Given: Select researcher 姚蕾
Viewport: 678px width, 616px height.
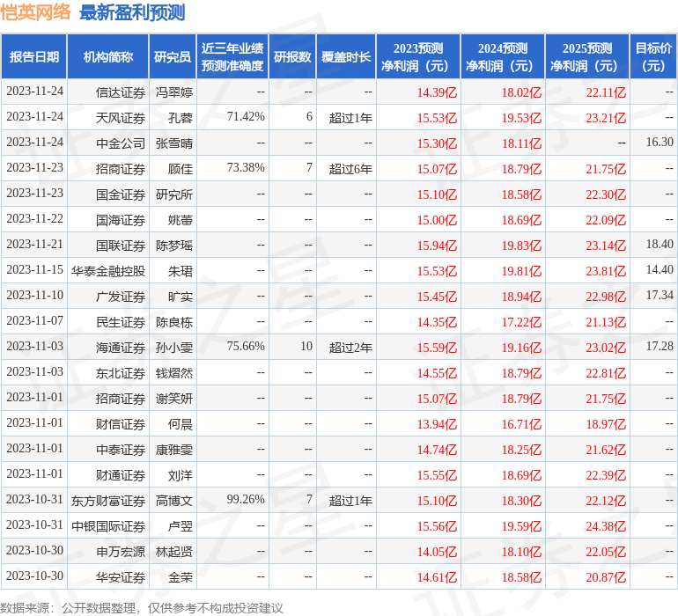Looking at the screenshot, I should point(181,220).
